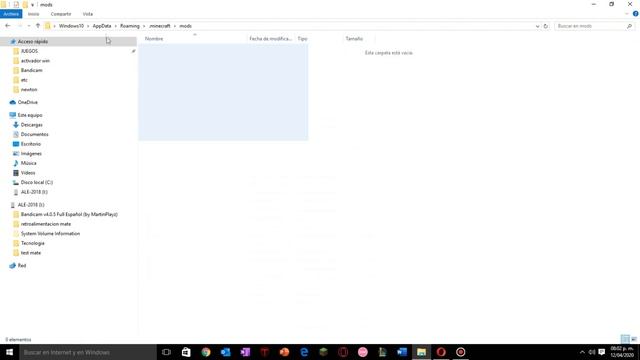
Task: Open Opera browser from the taskbar
Action: (441, 352)
